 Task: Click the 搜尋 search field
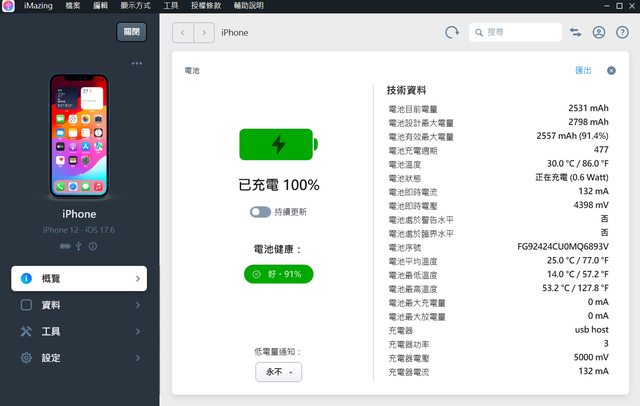click(x=515, y=33)
